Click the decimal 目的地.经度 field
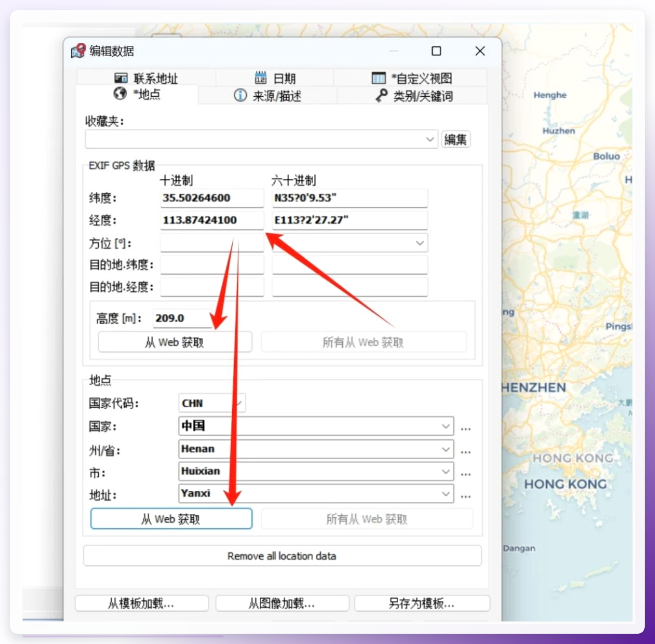 point(212,287)
